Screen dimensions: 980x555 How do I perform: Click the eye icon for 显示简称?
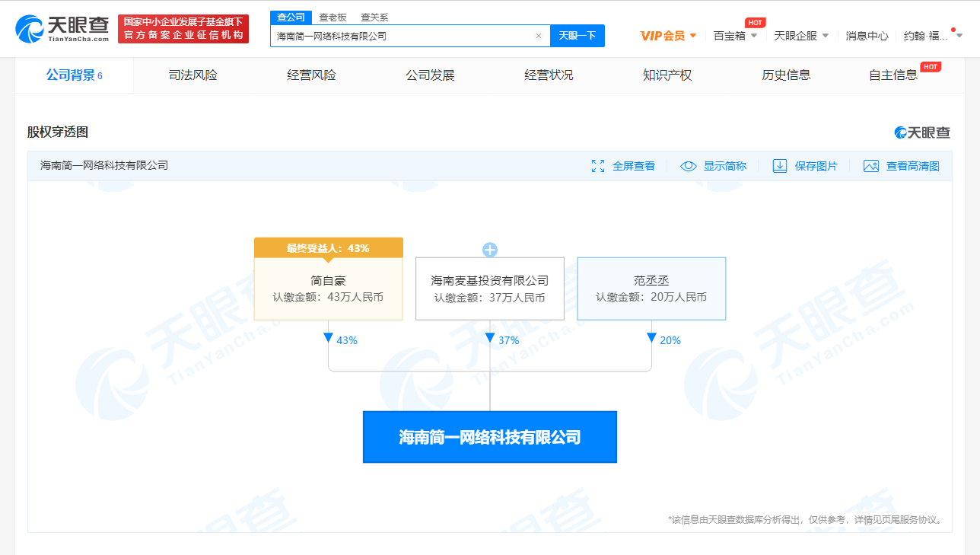pos(689,166)
